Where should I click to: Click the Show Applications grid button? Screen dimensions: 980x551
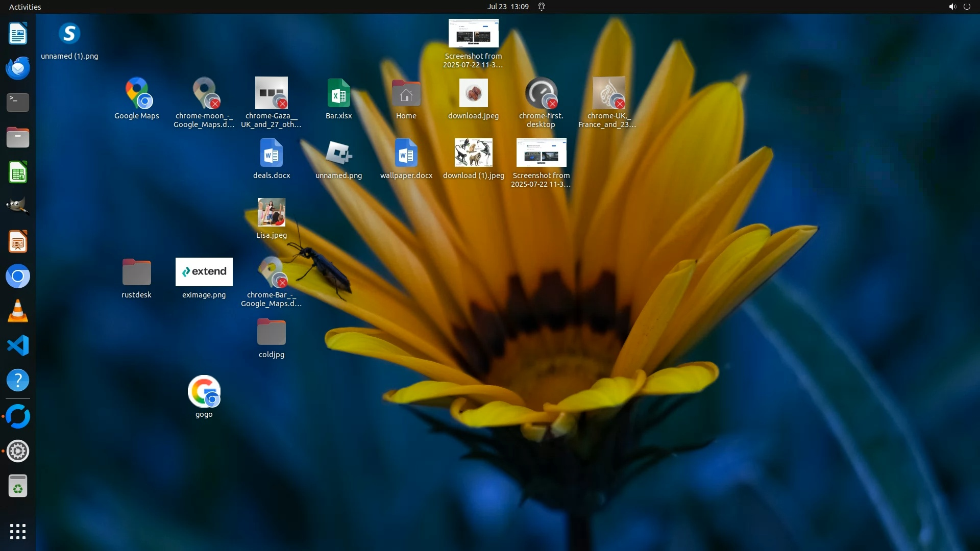tap(18, 532)
